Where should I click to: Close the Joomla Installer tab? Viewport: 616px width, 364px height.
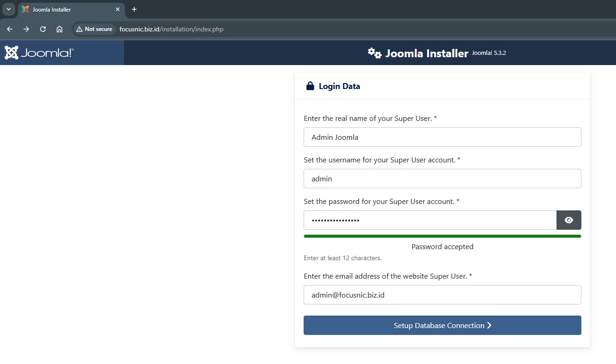pyautogui.click(x=118, y=9)
